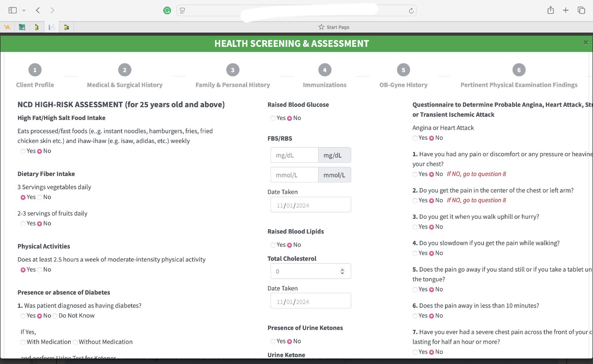
Task: Switch to the pinned tab with the orange VA logo
Action: click(7, 27)
